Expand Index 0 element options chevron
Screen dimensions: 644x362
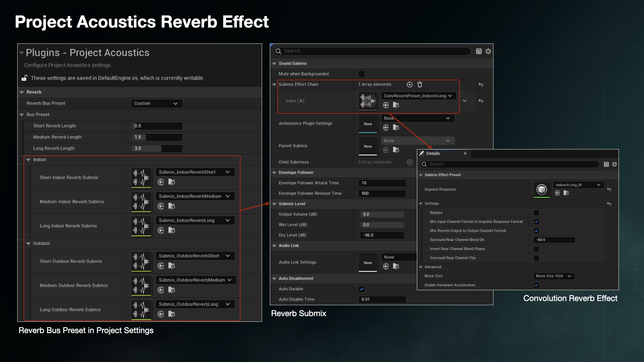tap(465, 101)
